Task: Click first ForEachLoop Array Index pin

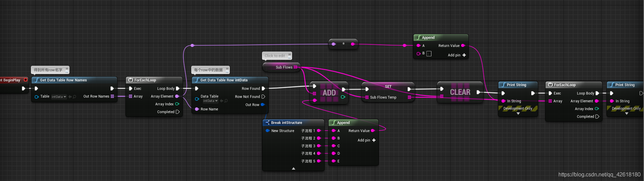Action: click(x=177, y=104)
